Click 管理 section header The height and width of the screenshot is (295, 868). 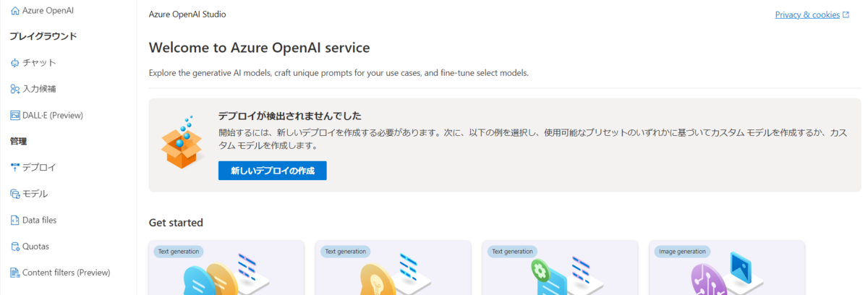pos(18,142)
